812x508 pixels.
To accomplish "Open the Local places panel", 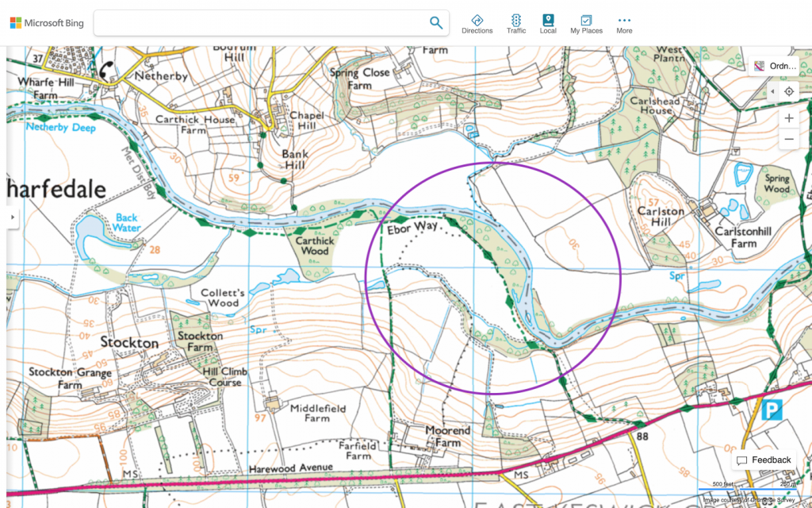I will coord(548,24).
